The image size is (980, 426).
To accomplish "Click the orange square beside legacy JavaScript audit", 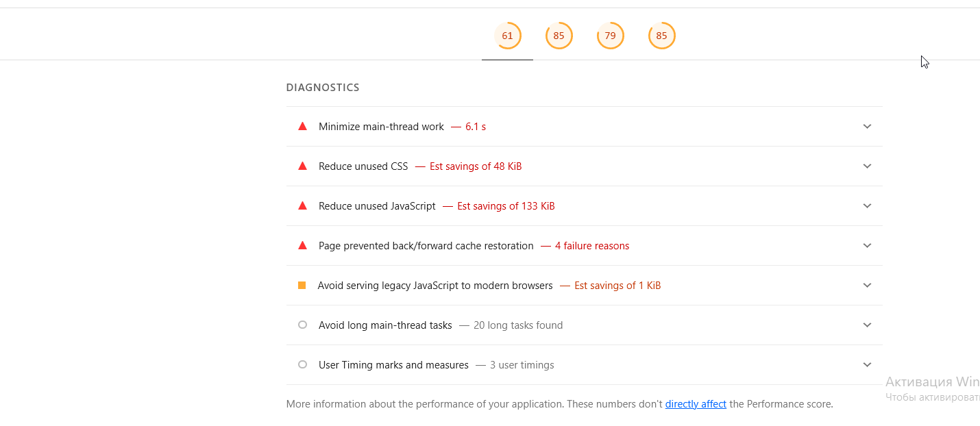I will (302, 286).
